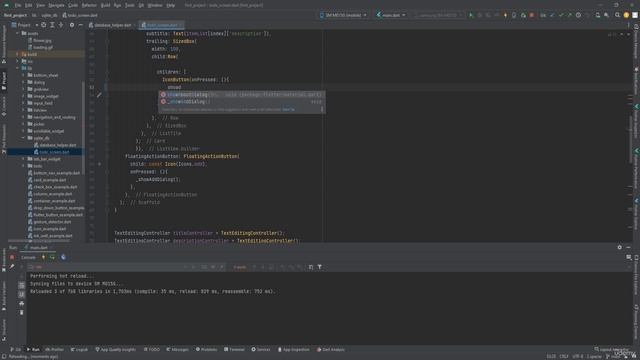Expand the build folder

click(x=17, y=54)
